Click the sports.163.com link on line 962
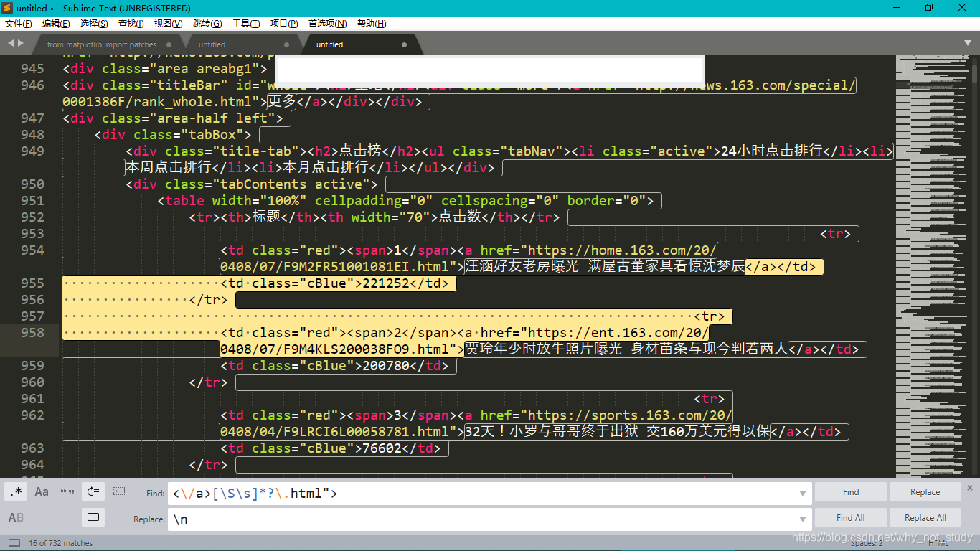This screenshot has width=980, height=551. pos(630,415)
